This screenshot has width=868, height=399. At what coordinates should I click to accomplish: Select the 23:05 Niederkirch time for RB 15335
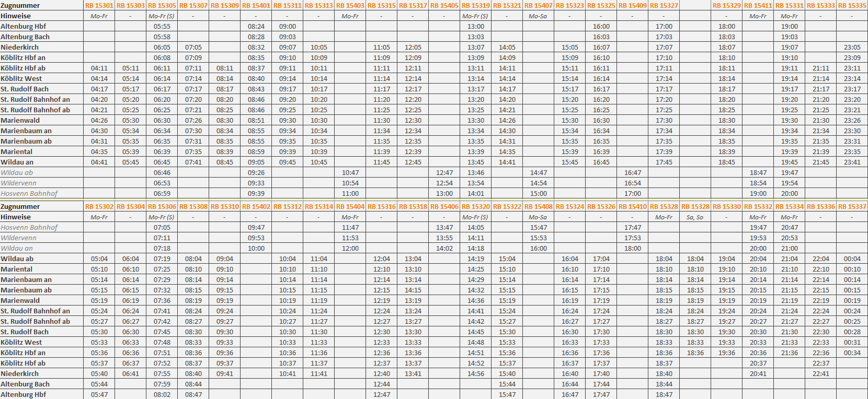pos(852,47)
